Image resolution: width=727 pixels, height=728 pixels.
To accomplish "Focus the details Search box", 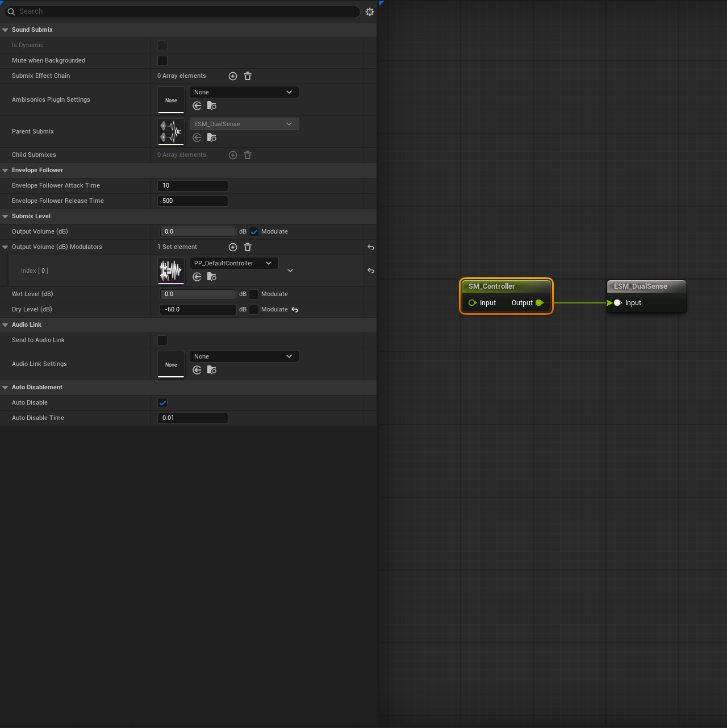I will 182,11.
